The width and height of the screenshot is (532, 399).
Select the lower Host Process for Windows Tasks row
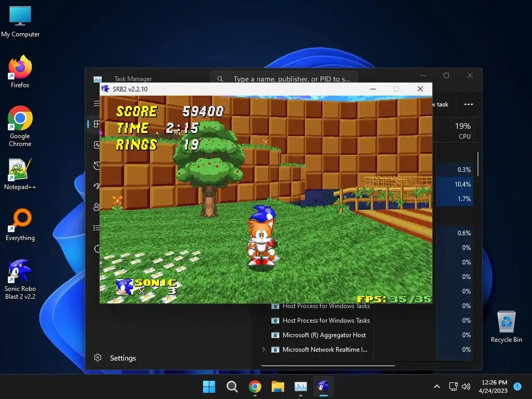[321, 320]
